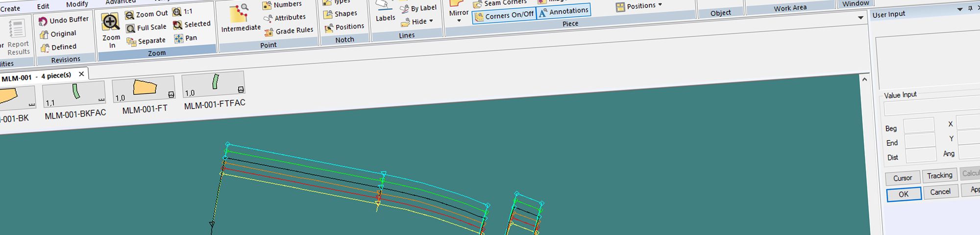Screen dimensions: 980x235
Task: Click the Beg value field
Action: click(x=919, y=126)
